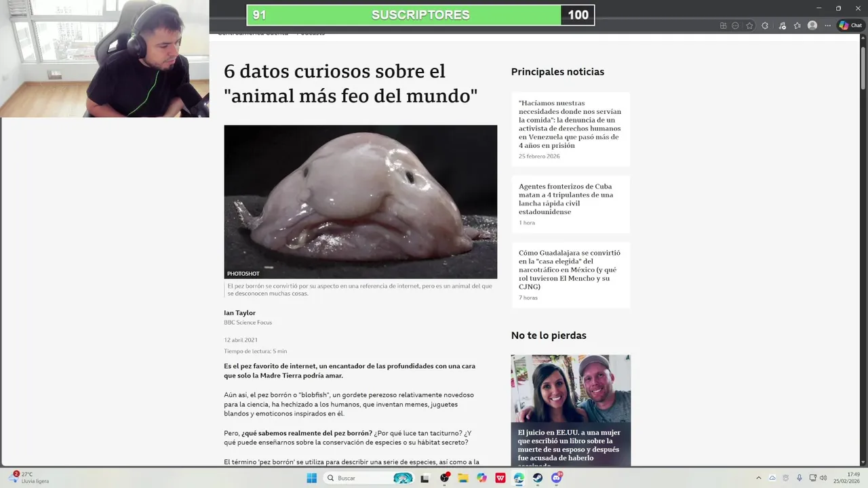868x488 pixels.
Task: Open the Guadalajara narcotráfico news headline
Action: click(570, 270)
